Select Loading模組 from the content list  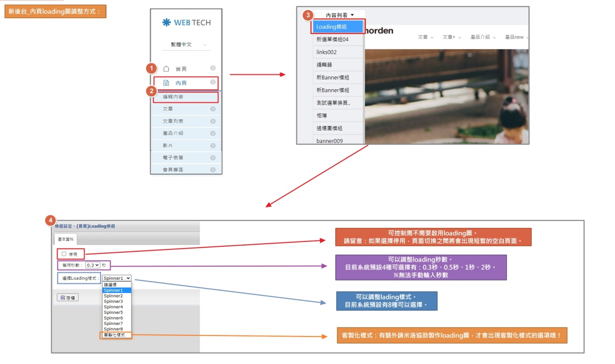338,27
